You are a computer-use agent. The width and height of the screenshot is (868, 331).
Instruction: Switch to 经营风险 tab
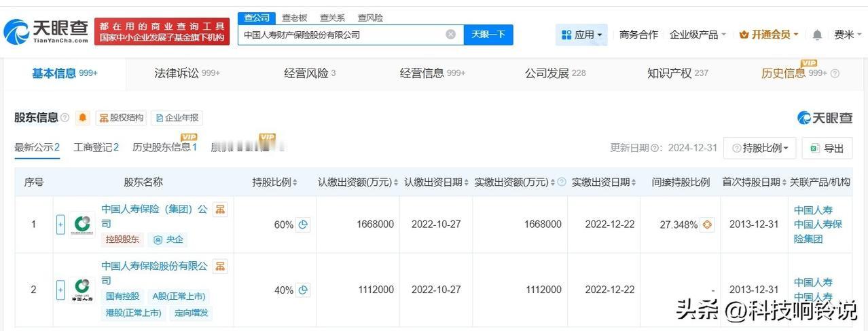[x=310, y=73]
